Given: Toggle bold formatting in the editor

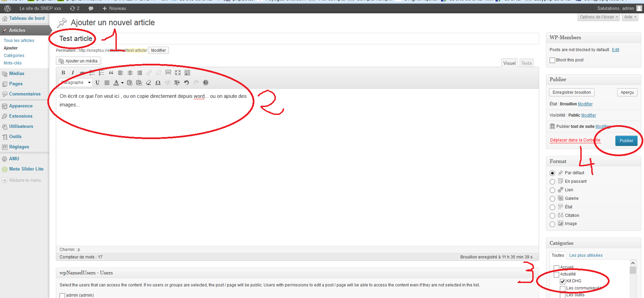Looking at the screenshot, I should [63, 73].
